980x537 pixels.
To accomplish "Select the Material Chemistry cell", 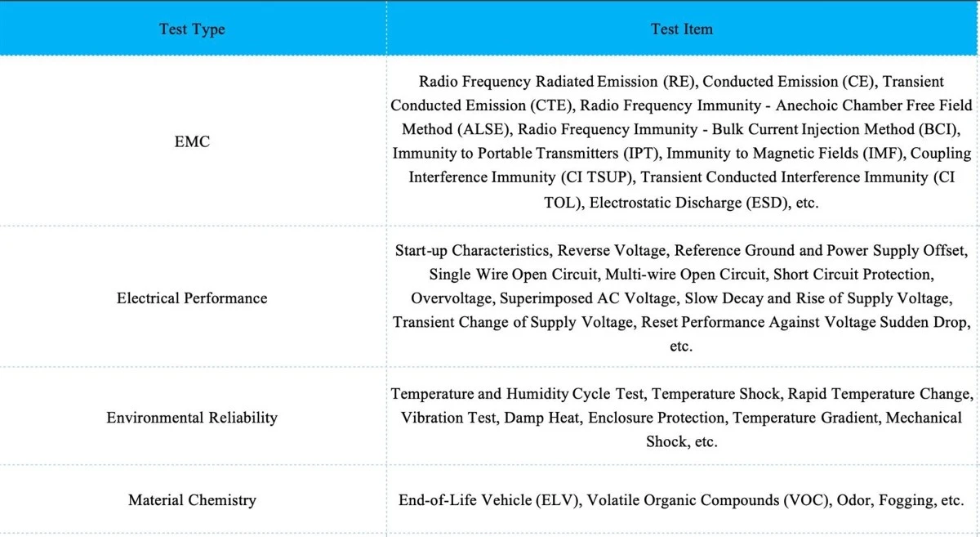I will (x=192, y=500).
